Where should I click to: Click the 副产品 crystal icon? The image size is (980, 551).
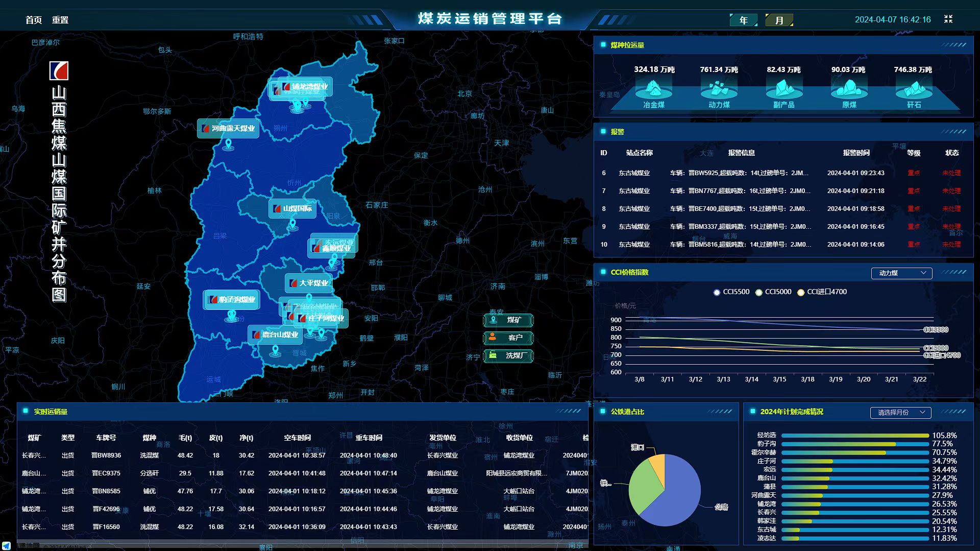tap(783, 89)
